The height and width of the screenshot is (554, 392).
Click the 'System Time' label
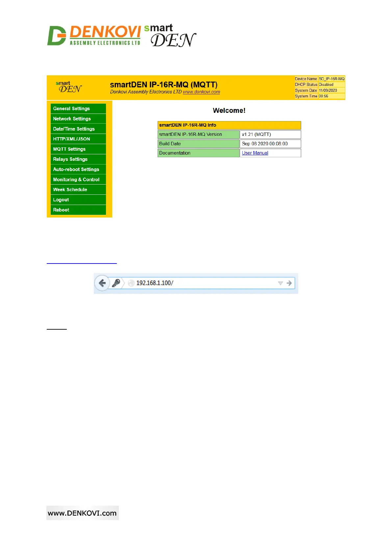click(x=306, y=96)
